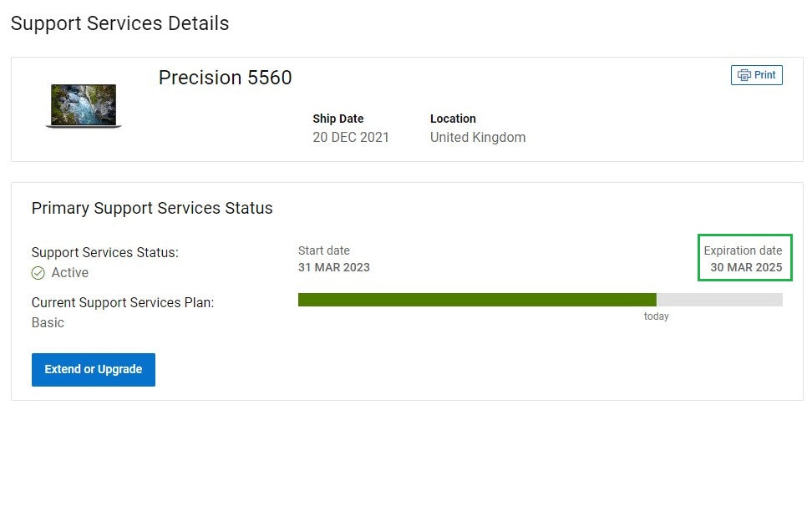
Task: Click the Expiration date label
Action: point(743,250)
